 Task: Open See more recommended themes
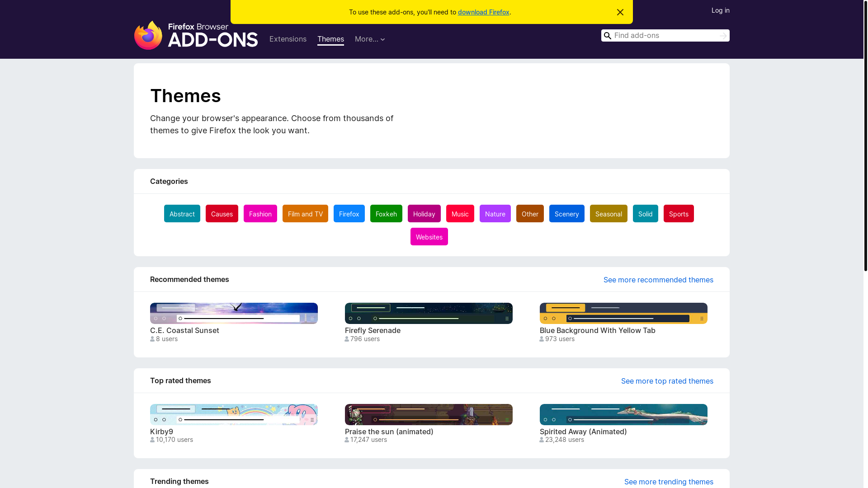point(658,280)
